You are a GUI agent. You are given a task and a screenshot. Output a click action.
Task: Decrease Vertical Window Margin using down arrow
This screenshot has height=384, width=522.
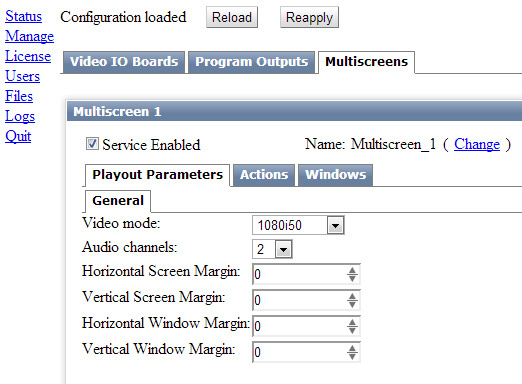352,356
